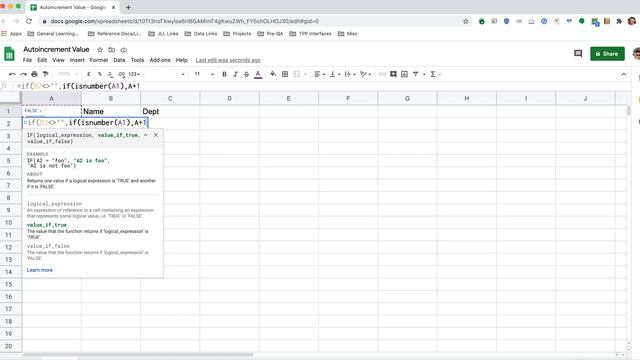Close the IF function help popup
This screenshot has width=640, height=360.
pyautogui.click(x=156, y=135)
